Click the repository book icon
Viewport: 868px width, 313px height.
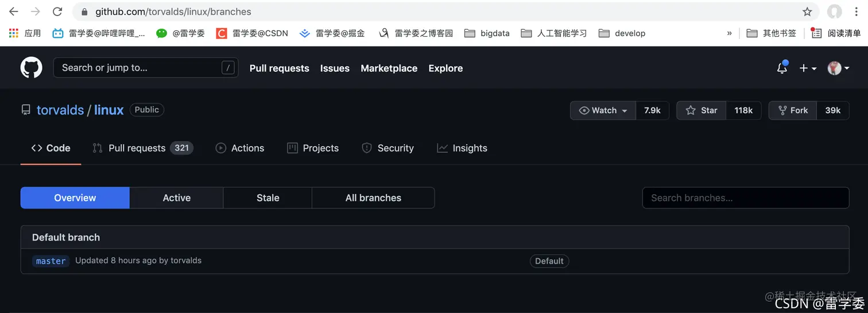pyautogui.click(x=26, y=110)
